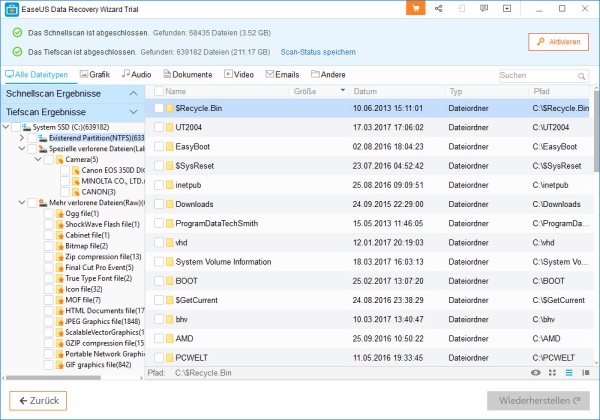Viewport: 600px width, 420px height.
Task: Click the import/login icon in title bar
Action: tap(461, 8)
